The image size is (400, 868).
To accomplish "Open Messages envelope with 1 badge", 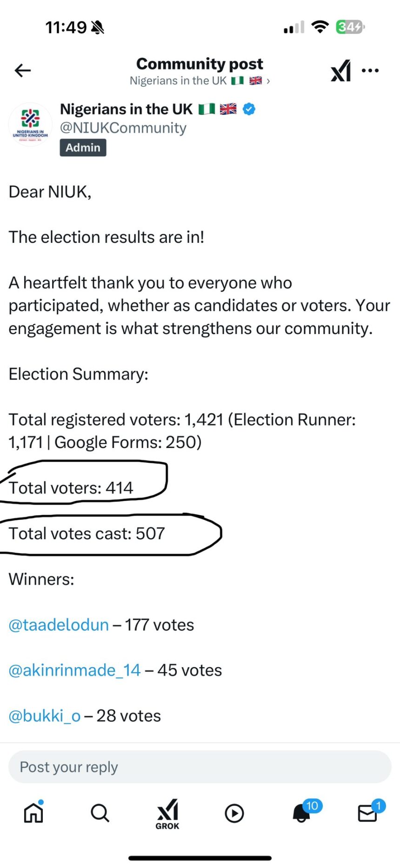I will tap(368, 813).
